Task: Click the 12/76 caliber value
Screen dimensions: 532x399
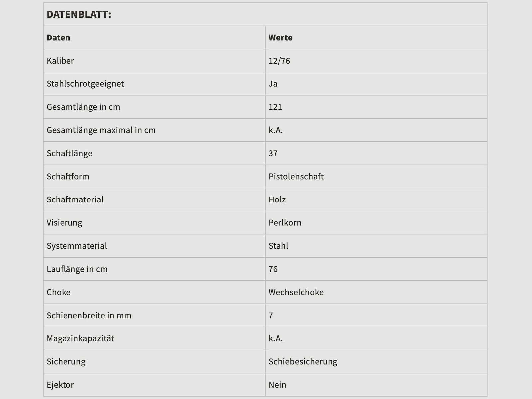Action: (279, 61)
